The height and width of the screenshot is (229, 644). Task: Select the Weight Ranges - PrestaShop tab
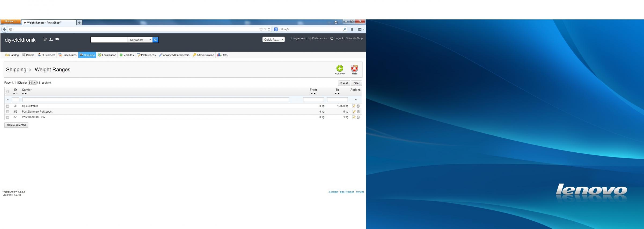[49, 23]
